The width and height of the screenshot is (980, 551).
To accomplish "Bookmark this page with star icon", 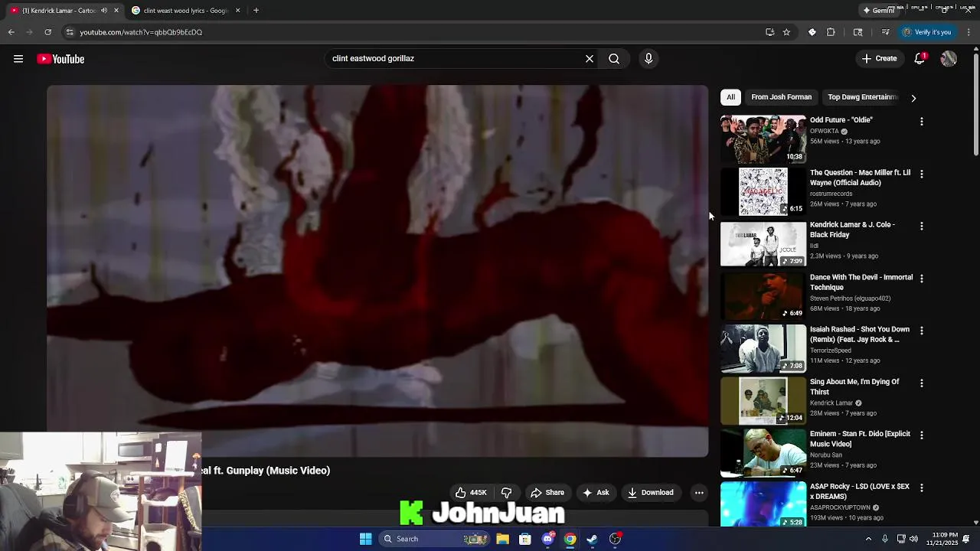I will (x=786, y=32).
